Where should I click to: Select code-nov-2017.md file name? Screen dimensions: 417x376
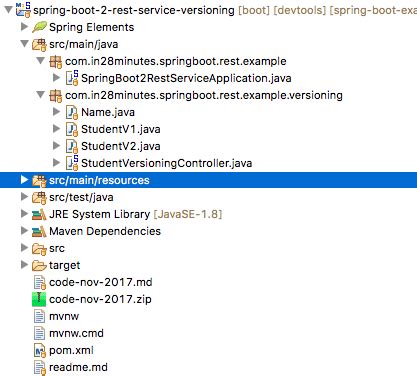(x=101, y=282)
